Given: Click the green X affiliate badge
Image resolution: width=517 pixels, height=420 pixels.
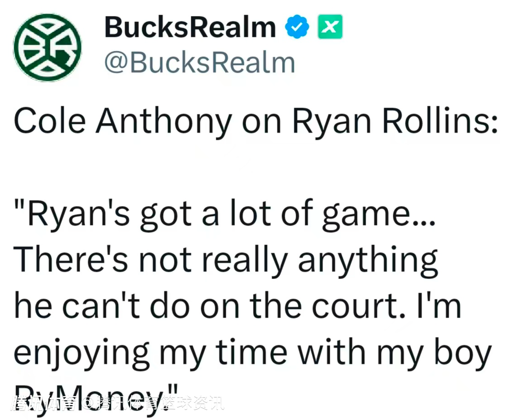Looking at the screenshot, I should (x=330, y=28).
